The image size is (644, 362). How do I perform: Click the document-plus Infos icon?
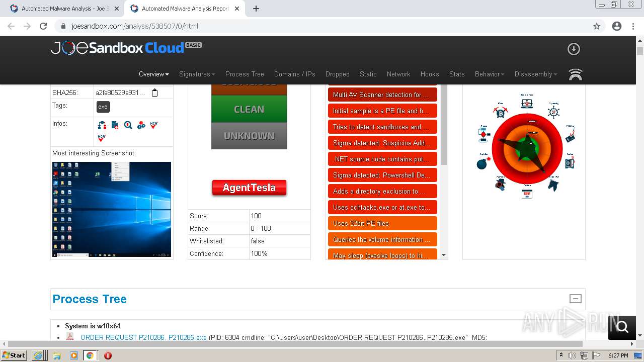pyautogui.click(x=115, y=125)
